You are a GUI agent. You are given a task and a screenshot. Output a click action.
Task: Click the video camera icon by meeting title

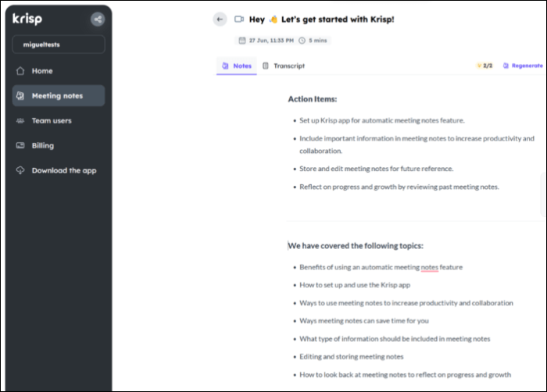[239, 20]
